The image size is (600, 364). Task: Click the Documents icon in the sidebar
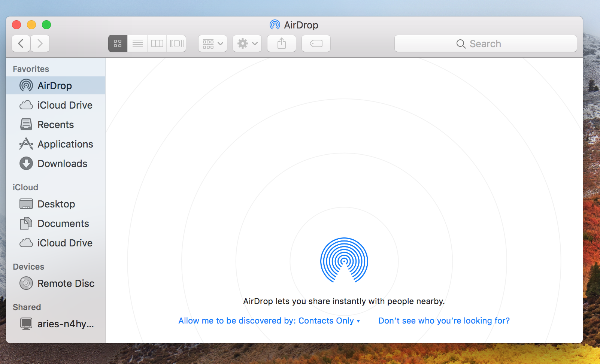pos(26,223)
